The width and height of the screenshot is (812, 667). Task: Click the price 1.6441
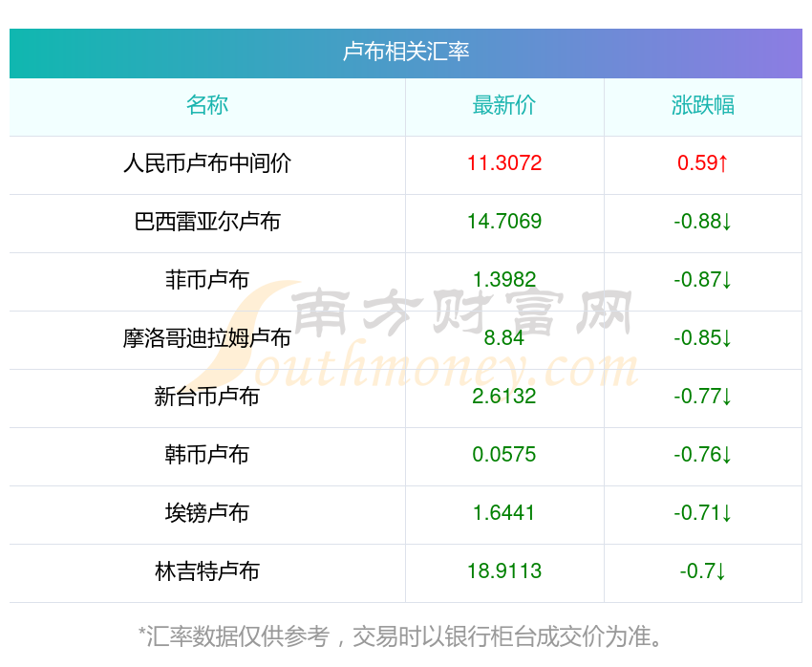point(504,513)
